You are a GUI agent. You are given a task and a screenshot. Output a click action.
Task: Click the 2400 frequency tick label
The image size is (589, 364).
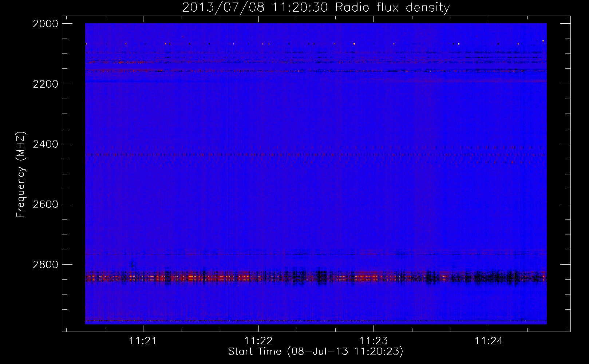click(46, 144)
